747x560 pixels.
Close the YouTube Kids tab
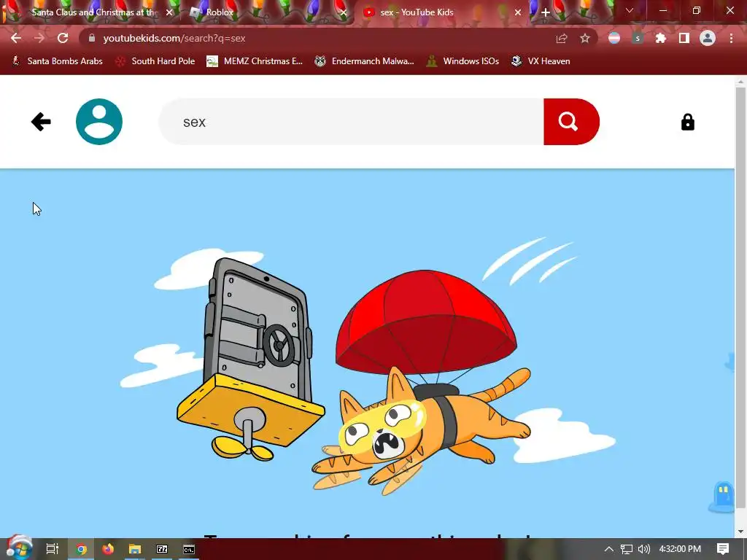click(518, 12)
